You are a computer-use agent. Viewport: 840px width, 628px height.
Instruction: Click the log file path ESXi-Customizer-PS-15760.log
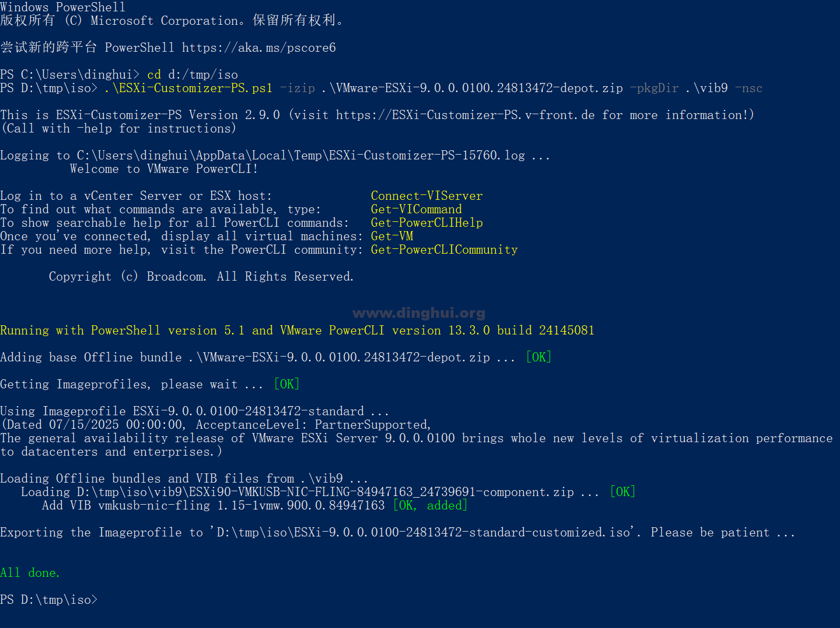click(301, 155)
